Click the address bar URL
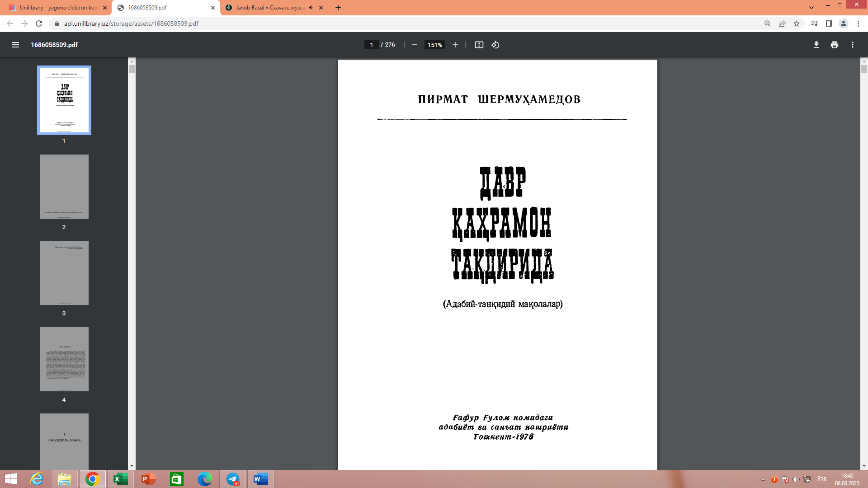Image resolution: width=868 pixels, height=488 pixels. (131, 23)
